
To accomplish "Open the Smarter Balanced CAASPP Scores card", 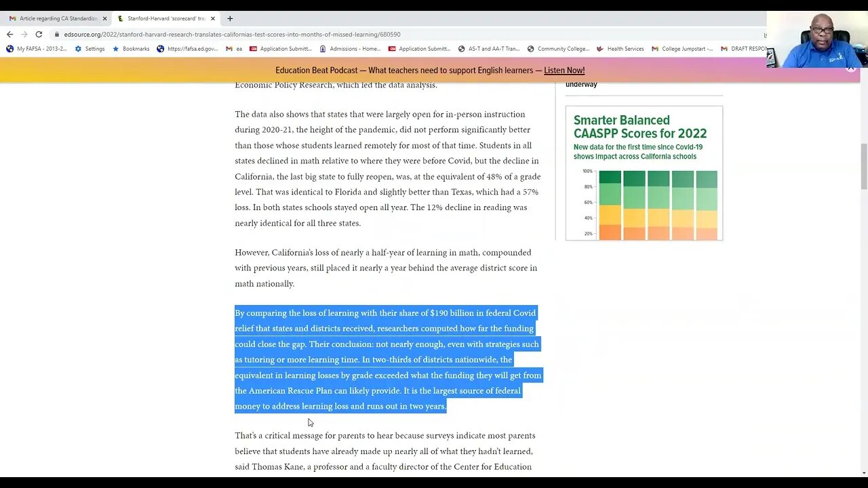I will point(644,173).
